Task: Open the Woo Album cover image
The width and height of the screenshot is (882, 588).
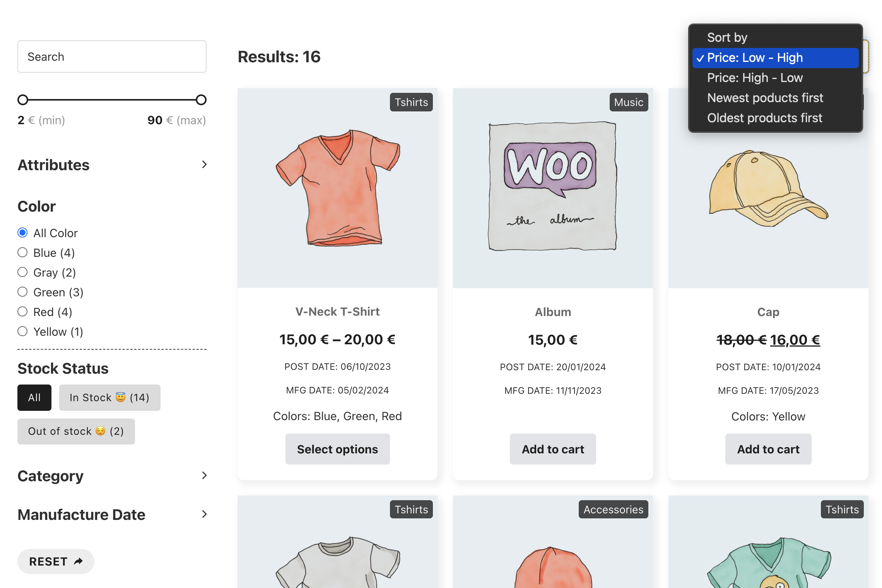Action: pos(552,187)
